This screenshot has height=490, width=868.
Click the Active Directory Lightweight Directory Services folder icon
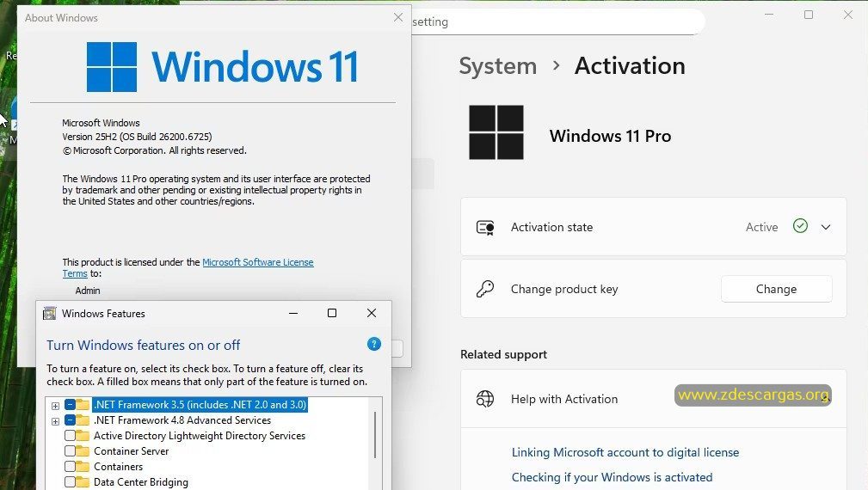click(x=83, y=435)
